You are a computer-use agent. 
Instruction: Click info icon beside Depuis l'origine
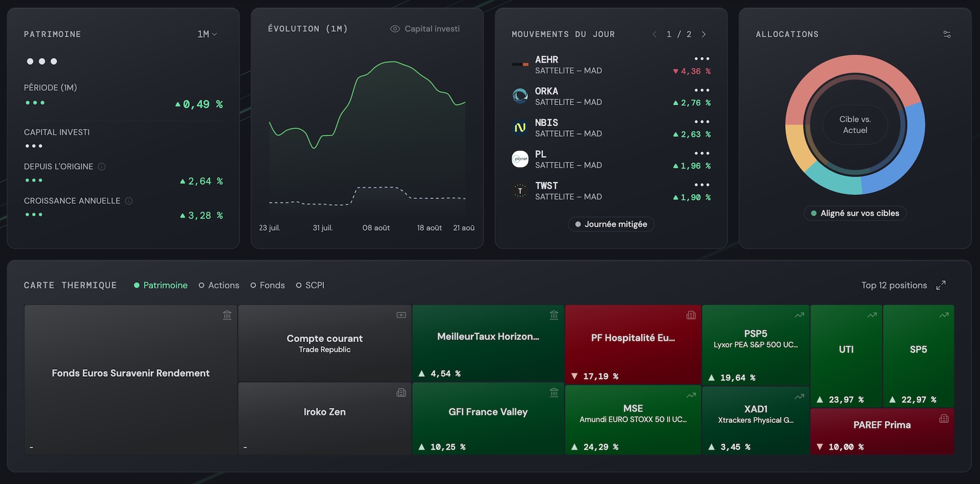pos(102,166)
